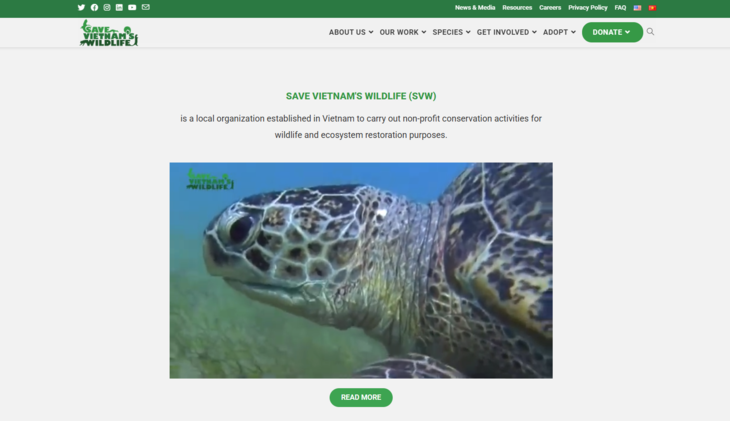Open the Adopt menu item
Viewport: 730px width, 421px height.
[x=559, y=32]
